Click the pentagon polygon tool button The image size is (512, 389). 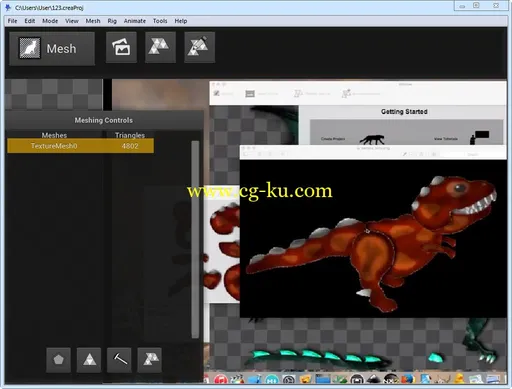pos(59,360)
